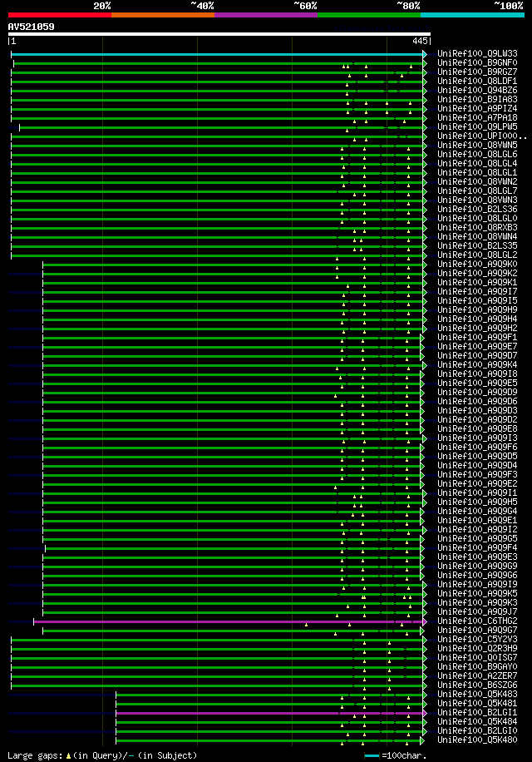Viewport: 532px width, 762px height.
Task: Select the UniRef100_A9Q9I9 label
Action: pos(477,584)
